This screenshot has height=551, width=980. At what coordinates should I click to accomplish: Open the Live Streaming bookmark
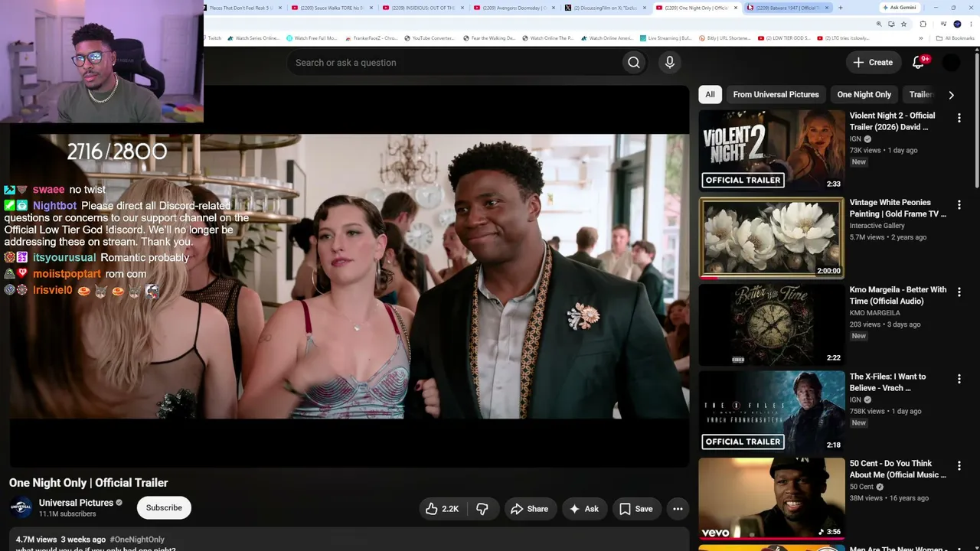click(x=665, y=38)
